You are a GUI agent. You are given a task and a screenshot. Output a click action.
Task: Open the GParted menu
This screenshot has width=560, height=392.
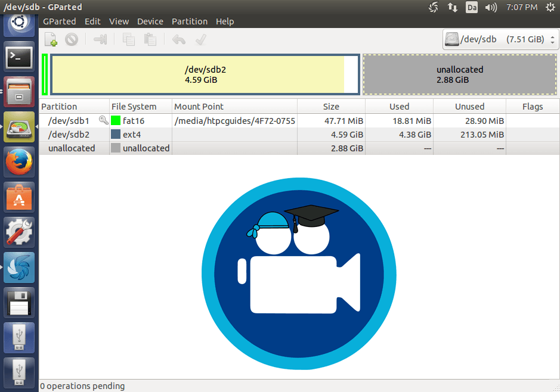(60, 21)
